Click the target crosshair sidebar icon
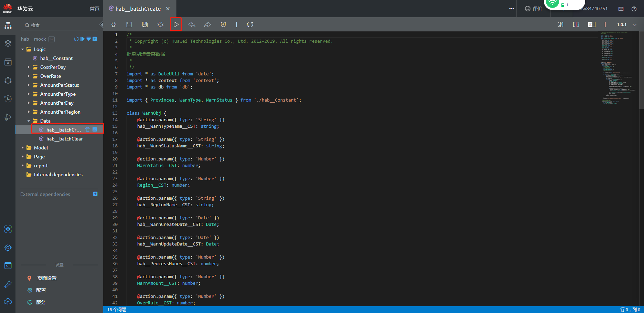Screen dimensions: 644x313 [8, 248]
